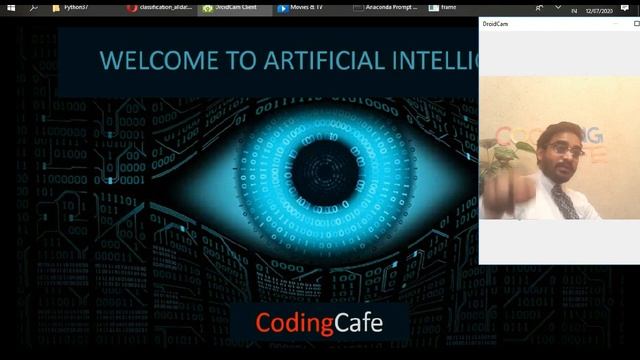640x360 pixels.
Task: Switch to the classification Opera browser task
Action: click(x=160, y=8)
